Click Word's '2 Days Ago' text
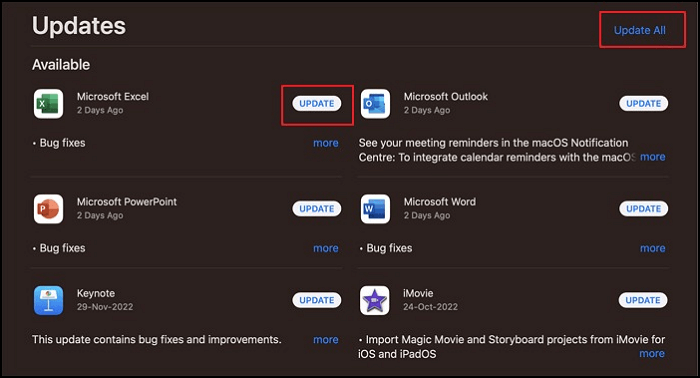This screenshot has height=378, width=700. [427, 216]
